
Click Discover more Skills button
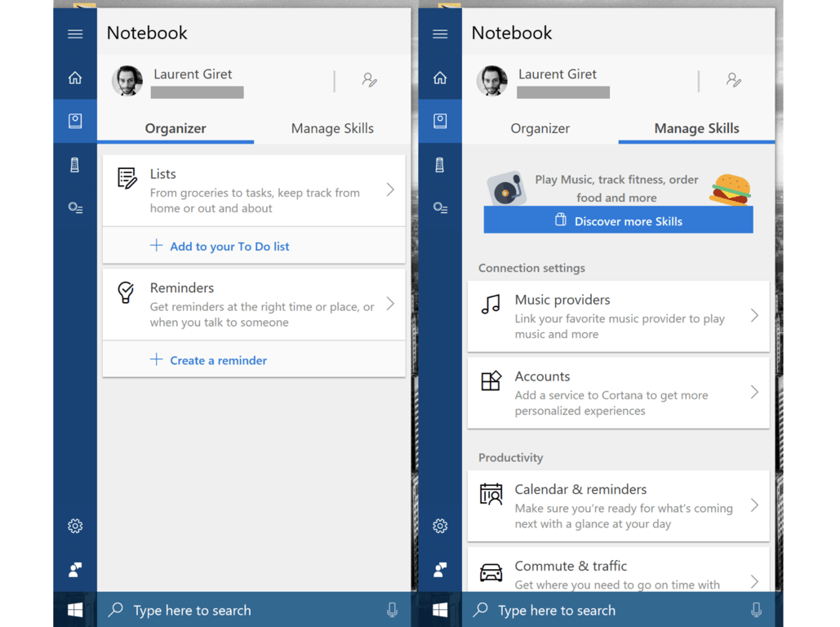point(618,220)
